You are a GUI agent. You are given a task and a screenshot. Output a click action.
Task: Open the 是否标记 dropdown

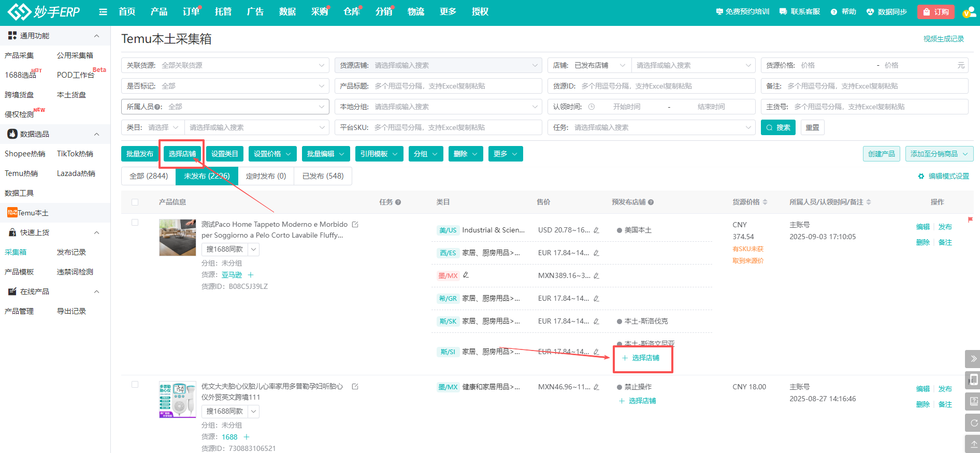225,86
